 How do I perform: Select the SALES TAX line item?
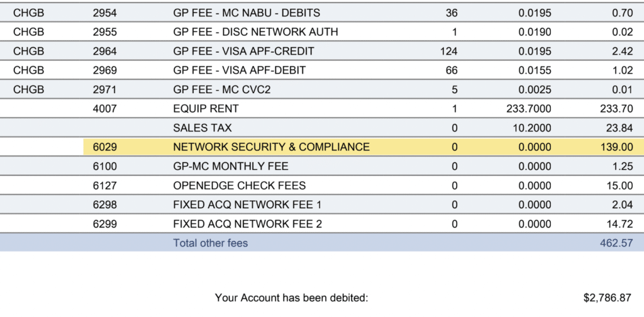tap(203, 128)
